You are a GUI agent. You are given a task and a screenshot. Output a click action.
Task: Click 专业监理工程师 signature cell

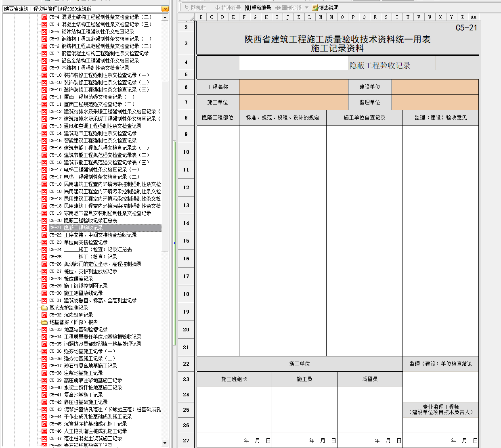(441, 410)
